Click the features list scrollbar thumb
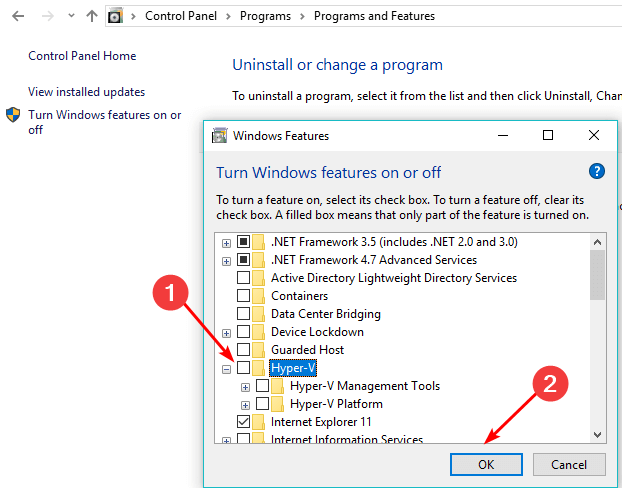Screen dimensions: 622x488 point(597,275)
